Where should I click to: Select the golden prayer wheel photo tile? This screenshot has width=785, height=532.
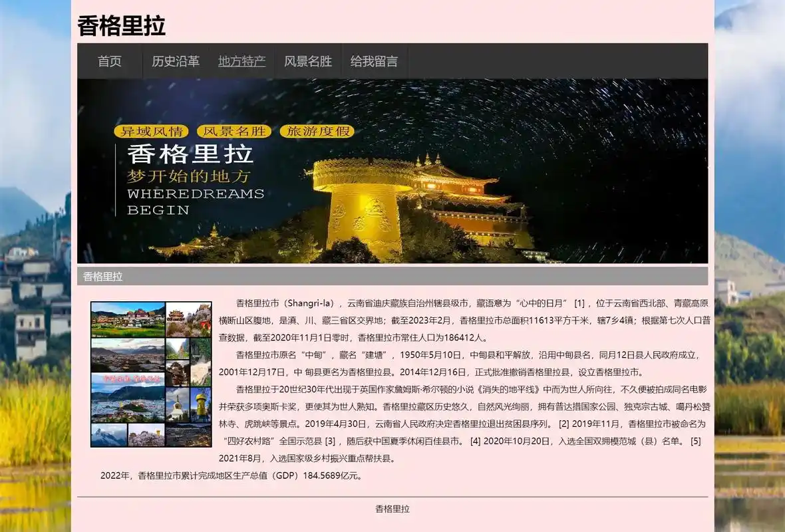pyautogui.click(x=201, y=404)
